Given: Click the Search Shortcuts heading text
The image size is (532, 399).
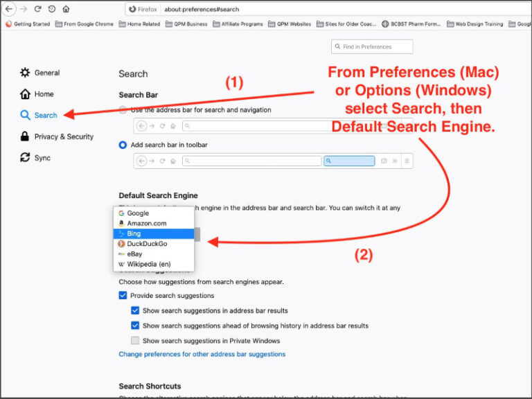Looking at the screenshot, I should (150, 386).
